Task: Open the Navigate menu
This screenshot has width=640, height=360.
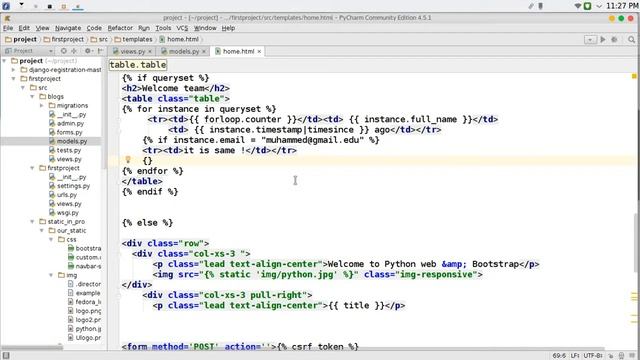Action: click(68, 28)
